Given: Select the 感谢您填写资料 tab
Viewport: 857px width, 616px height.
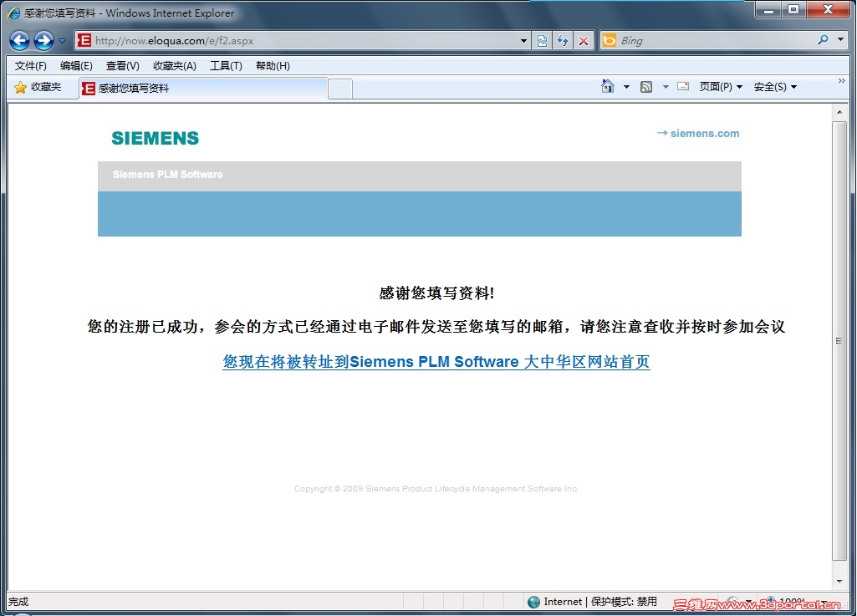Looking at the screenshot, I should tap(203, 88).
